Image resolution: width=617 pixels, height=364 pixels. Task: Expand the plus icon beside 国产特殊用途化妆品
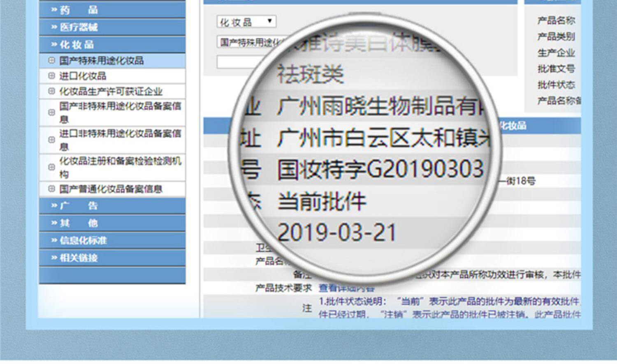[51, 60]
